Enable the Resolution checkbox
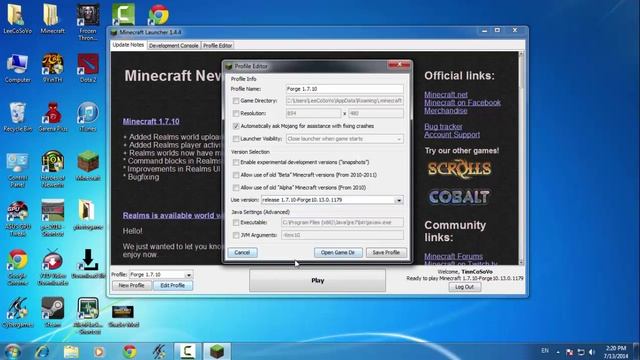The width and height of the screenshot is (640, 360). click(236, 113)
